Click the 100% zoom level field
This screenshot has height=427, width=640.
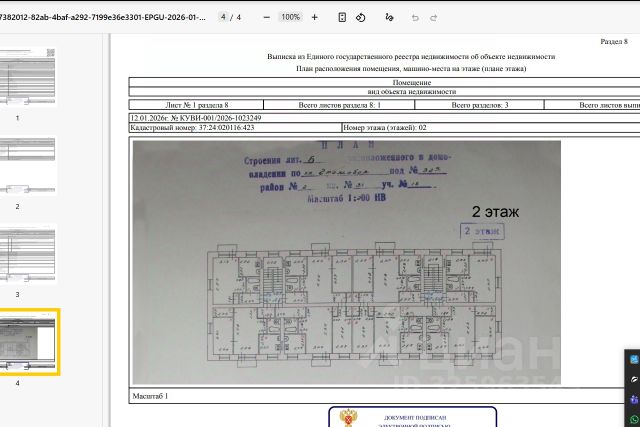point(290,17)
